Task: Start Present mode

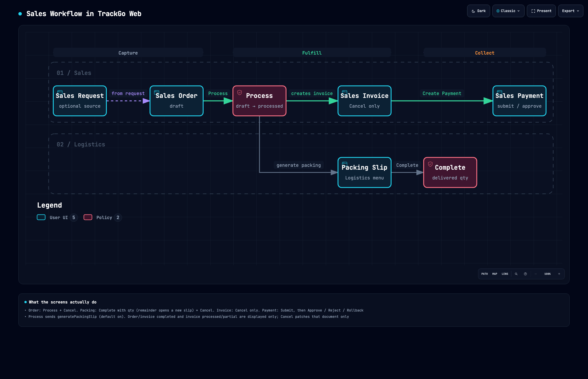Action: click(x=541, y=11)
